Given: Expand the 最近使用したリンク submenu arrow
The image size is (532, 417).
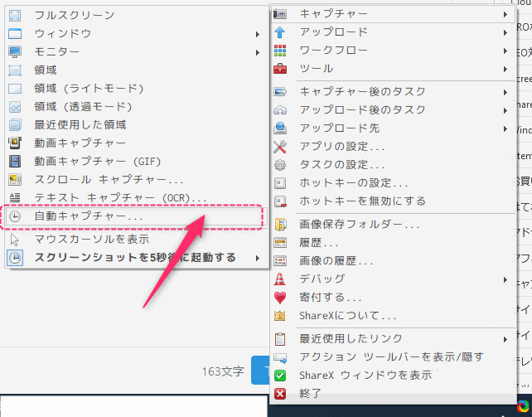Looking at the screenshot, I should (x=505, y=339).
